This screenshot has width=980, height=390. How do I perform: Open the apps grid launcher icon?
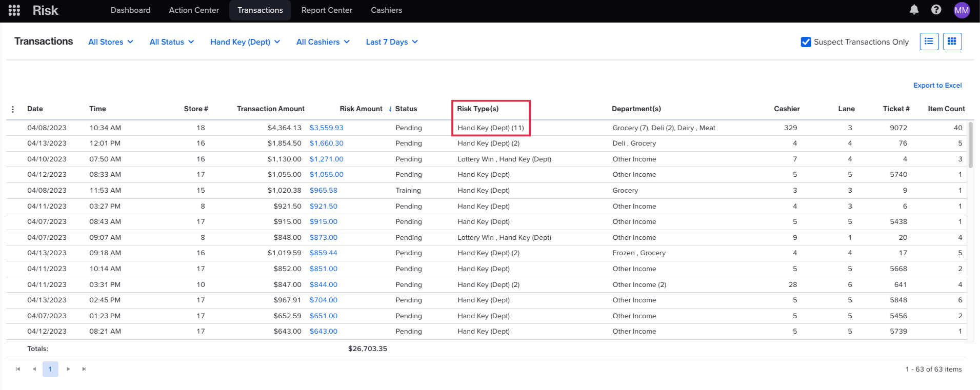[x=14, y=10]
